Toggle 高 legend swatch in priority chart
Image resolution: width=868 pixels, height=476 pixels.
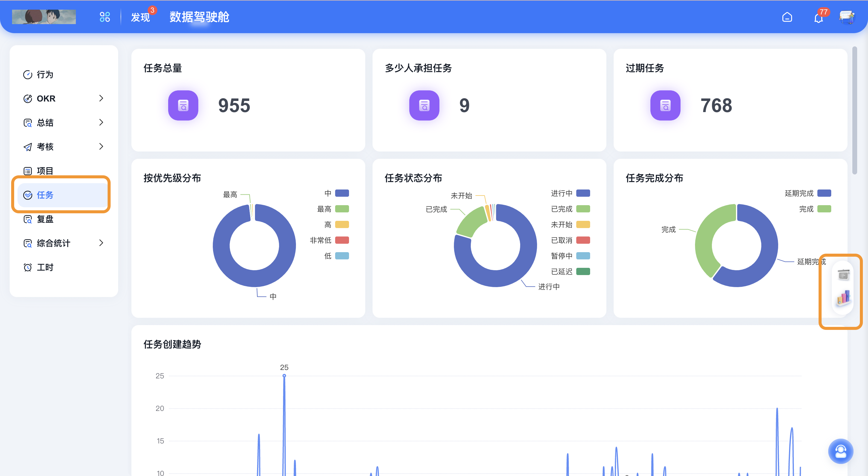342,224
